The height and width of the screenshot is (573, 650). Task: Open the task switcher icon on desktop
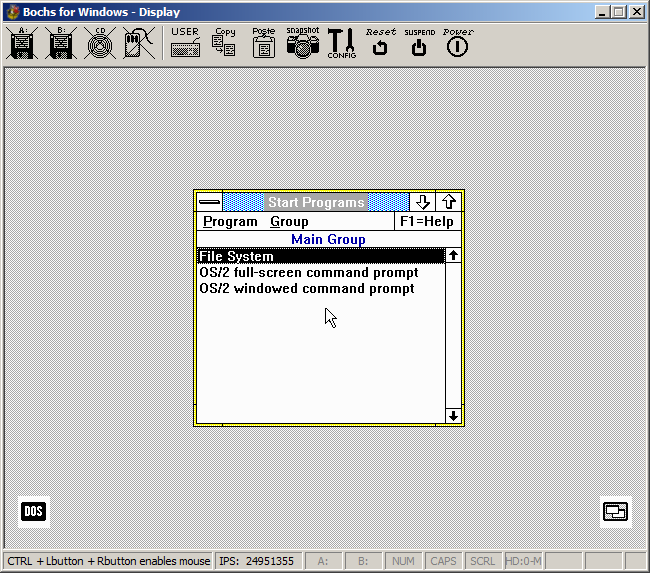pyautogui.click(x=616, y=511)
